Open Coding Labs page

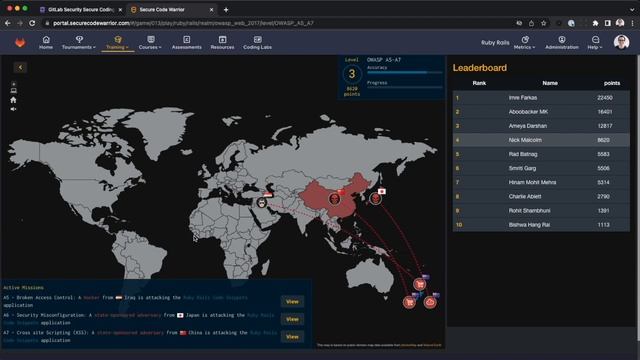pyautogui.click(x=258, y=42)
